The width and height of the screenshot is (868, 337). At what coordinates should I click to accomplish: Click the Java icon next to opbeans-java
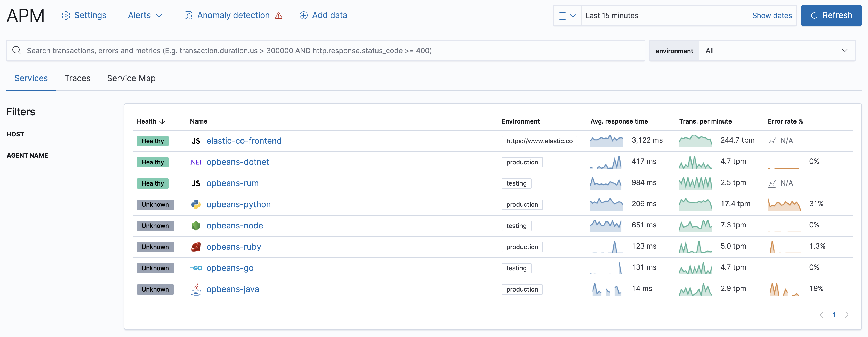pos(196,289)
